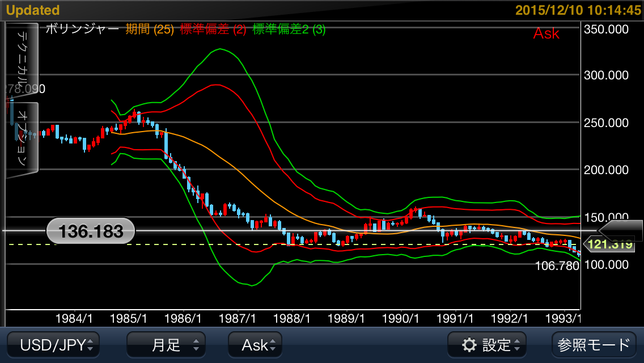
Task: Open the Ask price type dropdown
Action: pos(255,344)
